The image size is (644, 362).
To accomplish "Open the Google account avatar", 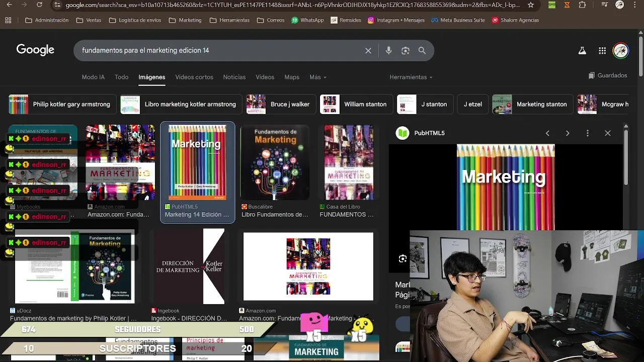I will pyautogui.click(x=621, y=50).
